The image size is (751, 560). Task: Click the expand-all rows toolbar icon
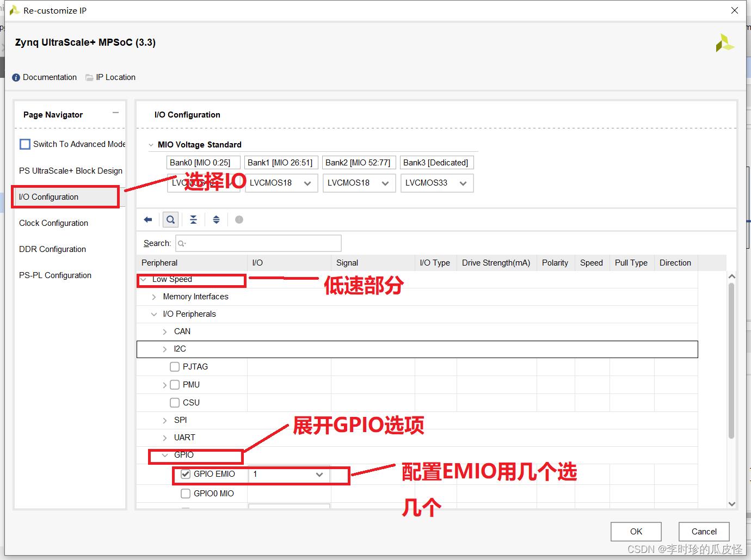pos(216,219)
